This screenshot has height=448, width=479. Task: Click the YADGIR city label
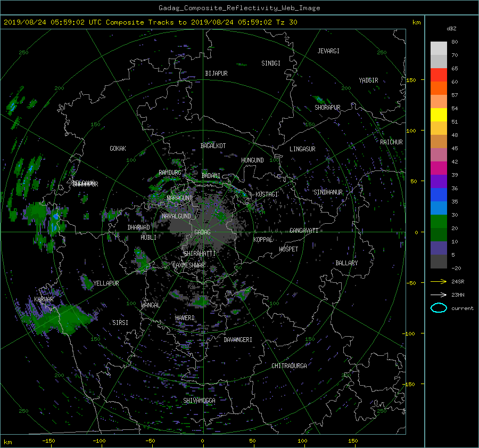click(x=368, y=80)
